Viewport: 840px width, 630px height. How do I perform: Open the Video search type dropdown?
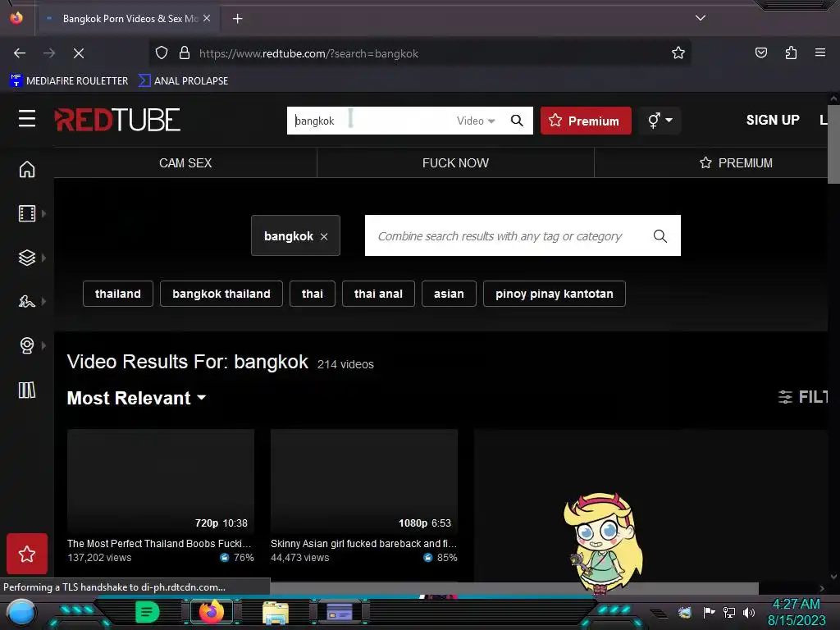pyautogui.click(x=476, y=121)
